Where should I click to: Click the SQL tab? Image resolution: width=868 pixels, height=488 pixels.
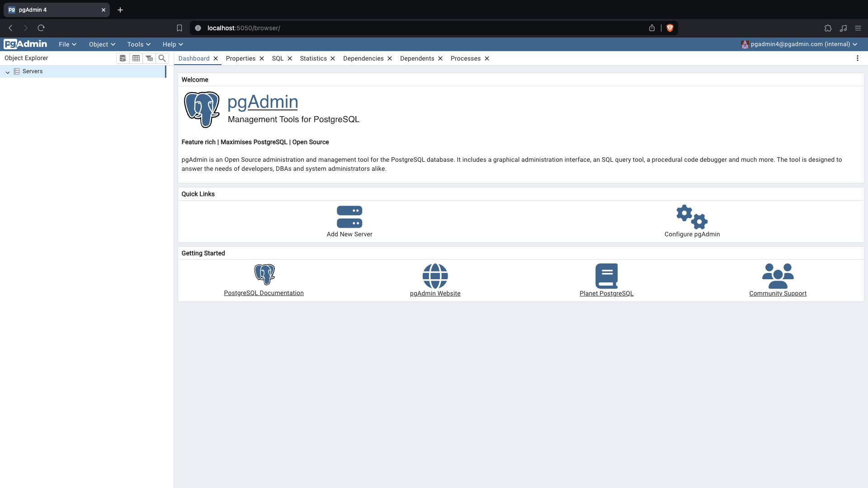[x=278, y=58]
